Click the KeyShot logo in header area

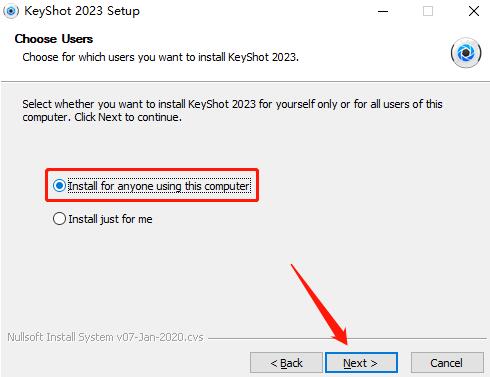pos(466,53)
